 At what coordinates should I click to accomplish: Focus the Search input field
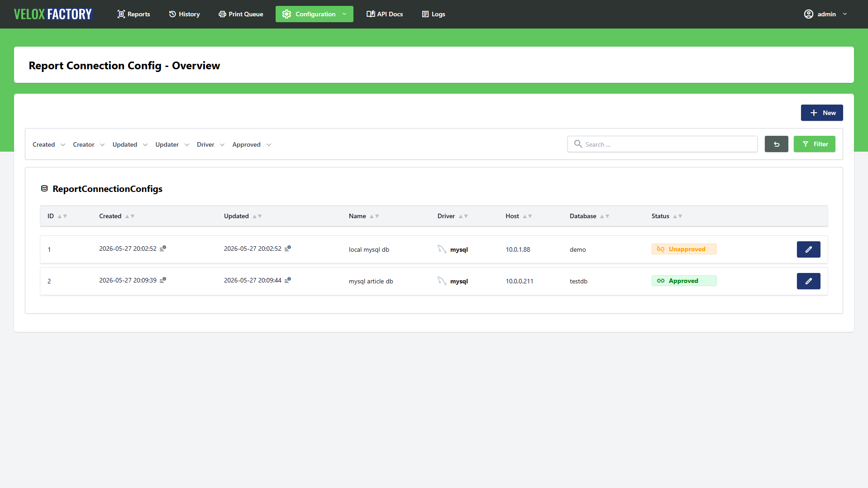[663, 144]
